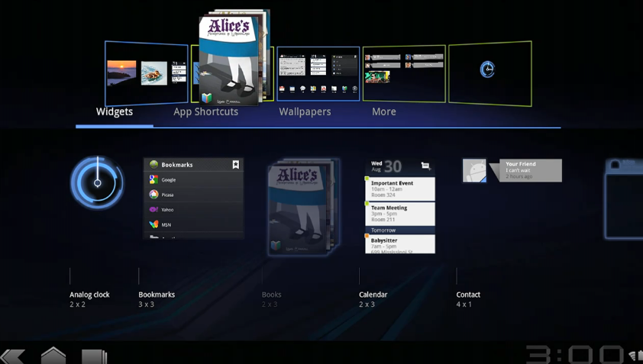Select the home screen panel with app icons
The height and width of the screenshot is (364, 643).
tap(318, 74)
